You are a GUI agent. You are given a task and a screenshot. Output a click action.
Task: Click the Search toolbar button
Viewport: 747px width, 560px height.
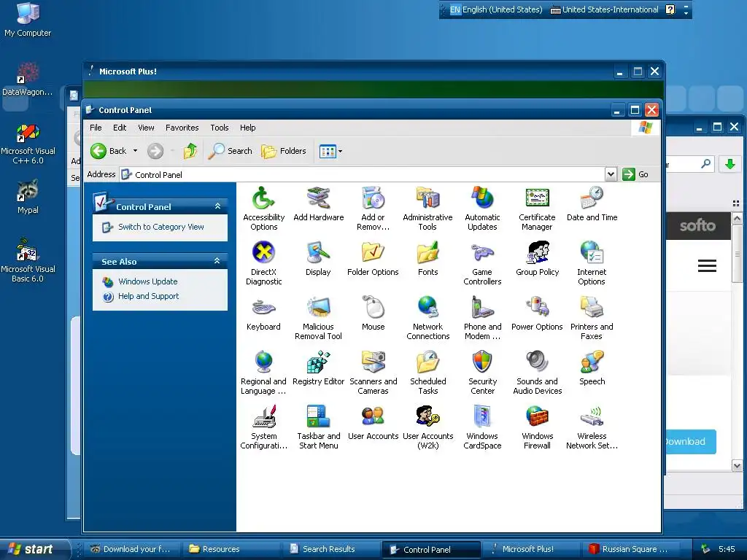231,151
